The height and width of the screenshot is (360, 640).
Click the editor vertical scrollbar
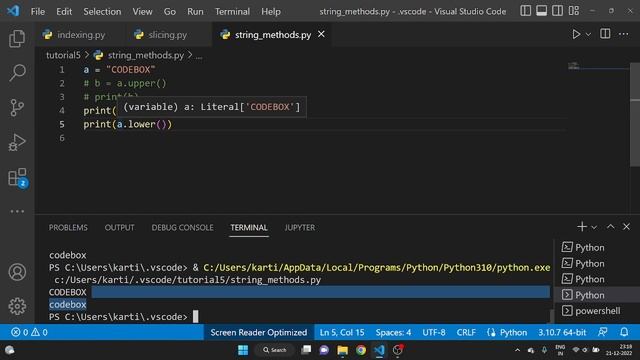click(635, 114)
